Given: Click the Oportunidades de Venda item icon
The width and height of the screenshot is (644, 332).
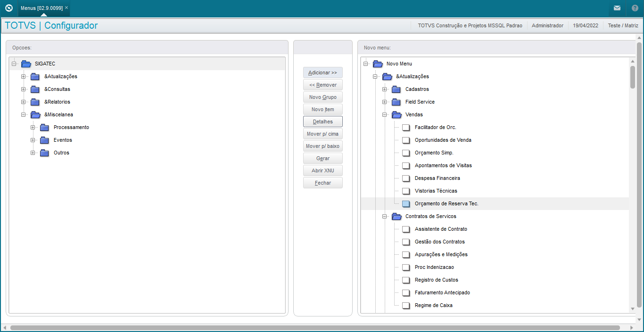Looking at the screenshot, I should click(x=406, y=140).
